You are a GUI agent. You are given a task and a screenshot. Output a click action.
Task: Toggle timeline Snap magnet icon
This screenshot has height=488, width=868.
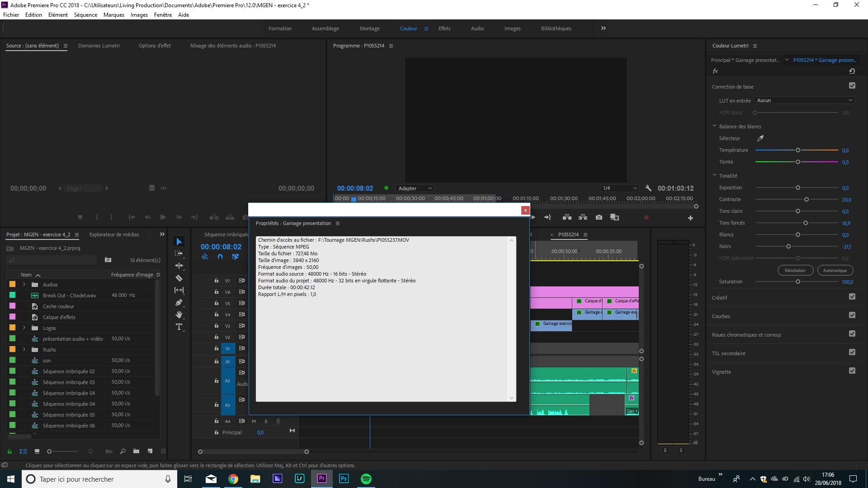click(x=220, y=257)
